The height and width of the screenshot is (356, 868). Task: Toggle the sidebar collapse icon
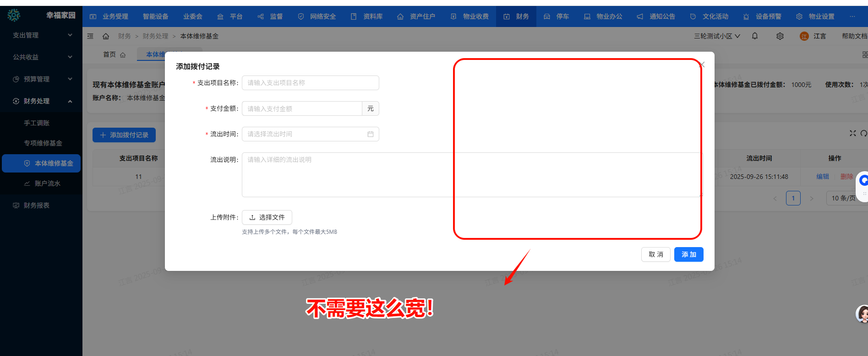pyautogui.click(x=90, y=36)
